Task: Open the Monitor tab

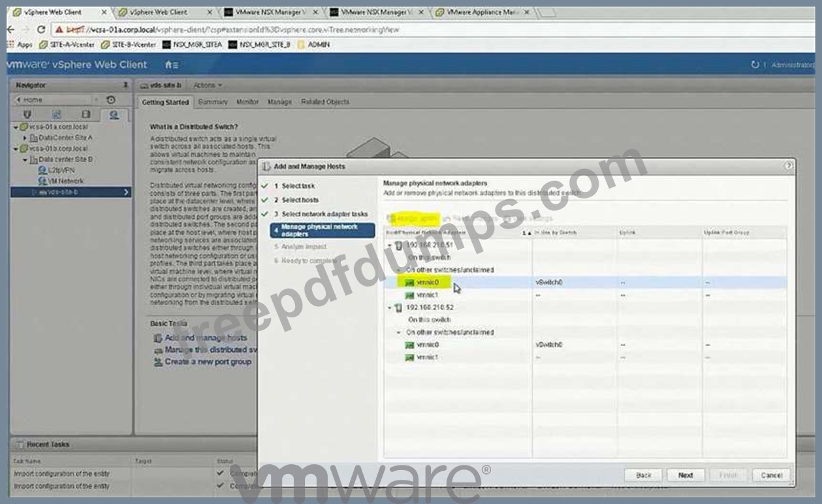Action: point(247,102)
